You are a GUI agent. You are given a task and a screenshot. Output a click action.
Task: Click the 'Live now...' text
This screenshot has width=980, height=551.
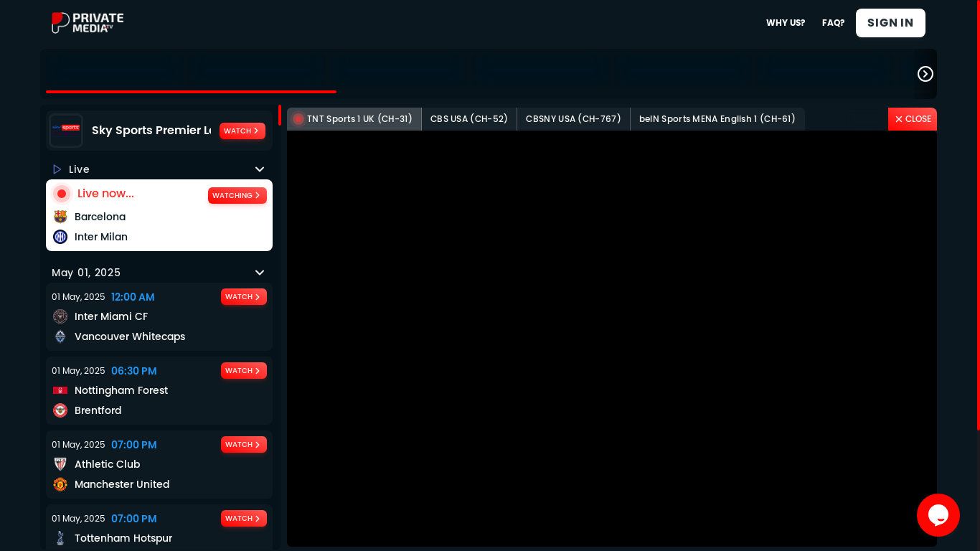pyautogui.click(x=105, y=194)
